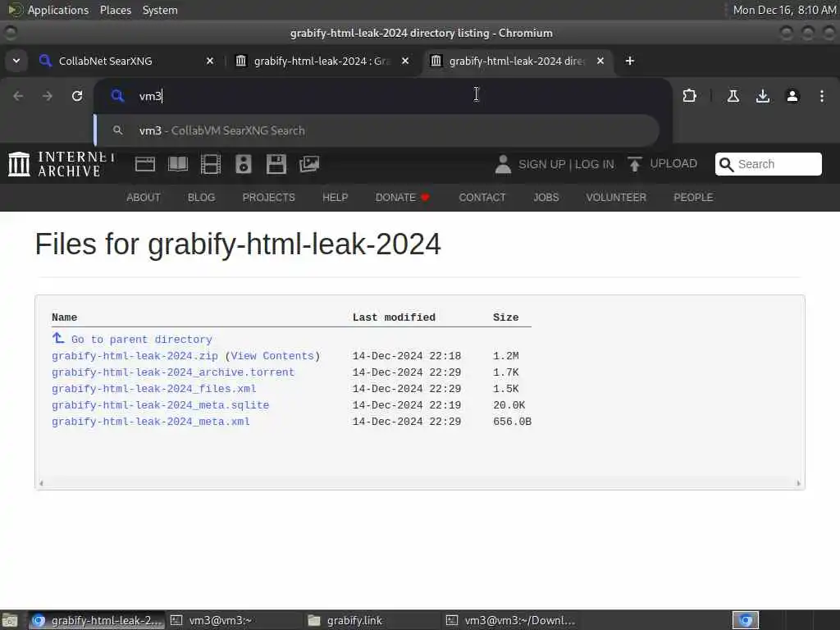The image size is (840, 630).
Task: Open the Chromium extensions puzzle icon
Action: (x=689, y=96)
